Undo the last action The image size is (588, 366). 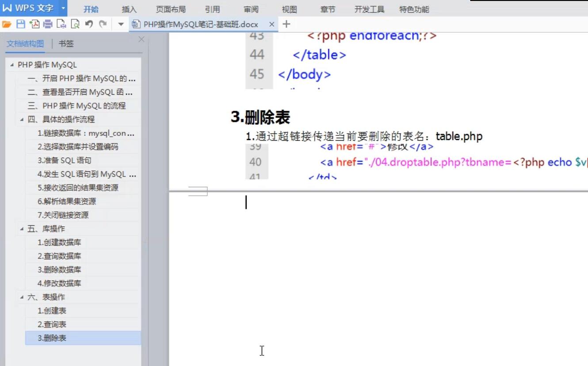pos(89,24)
